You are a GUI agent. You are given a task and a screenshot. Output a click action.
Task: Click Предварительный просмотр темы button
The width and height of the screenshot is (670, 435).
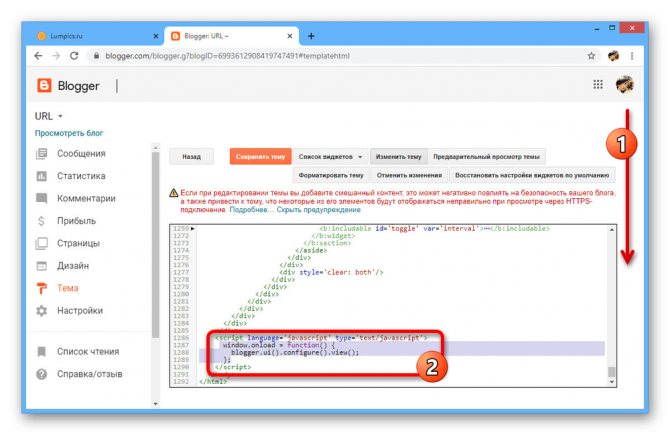[486, 157]
